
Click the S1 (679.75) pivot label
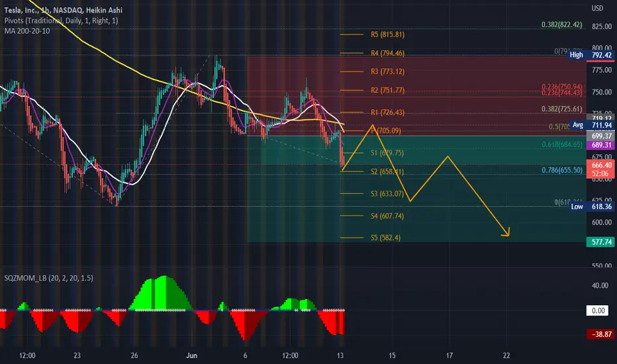(x=387, y=153)
